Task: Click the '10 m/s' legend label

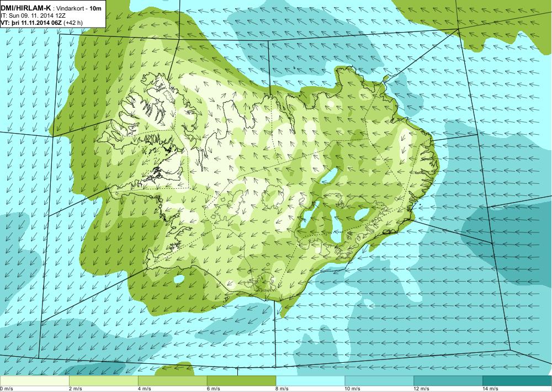Action: coord(353,389)
